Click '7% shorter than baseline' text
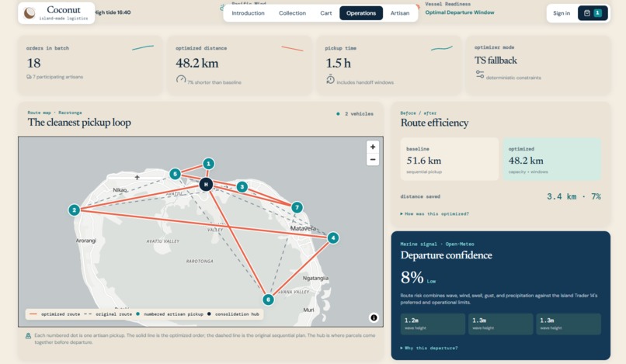Viewport: 626px width, 364px height. click(x=214, y=82)
